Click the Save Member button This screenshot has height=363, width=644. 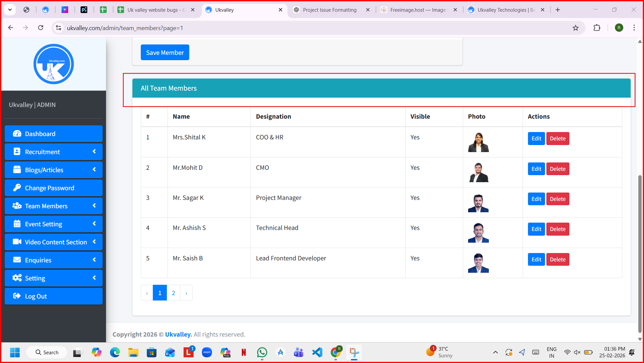(x=165, y=52)
